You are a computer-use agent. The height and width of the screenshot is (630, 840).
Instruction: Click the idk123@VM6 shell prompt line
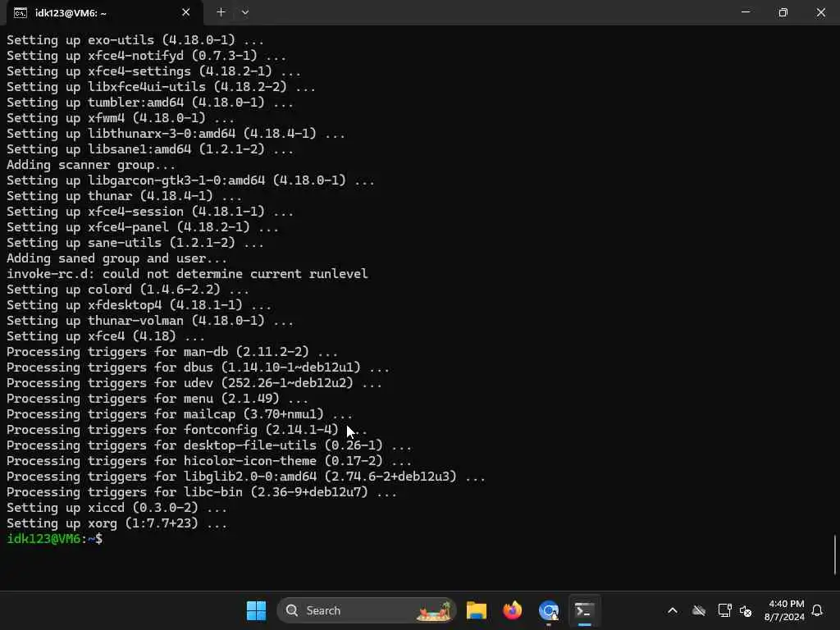(x=55, y=539)
